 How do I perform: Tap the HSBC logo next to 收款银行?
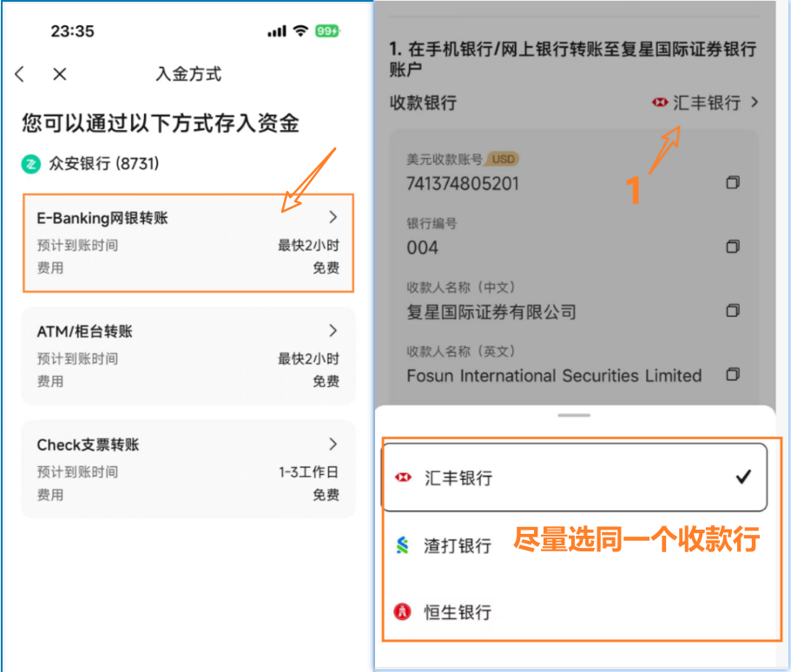[660, 103]
